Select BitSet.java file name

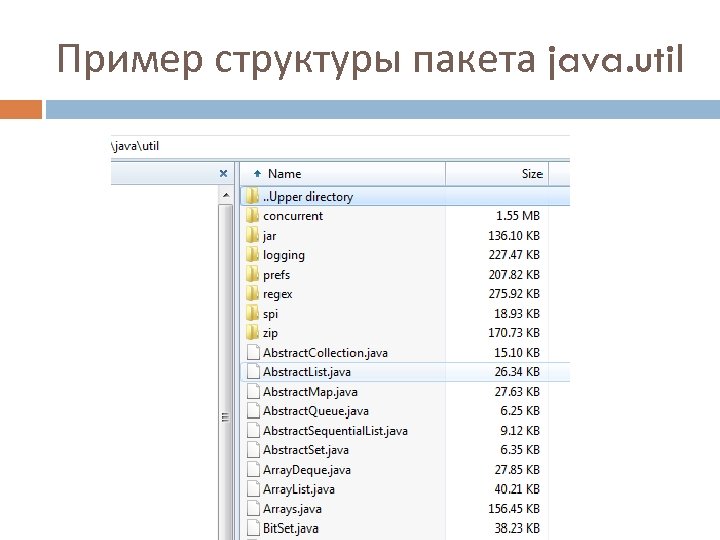pyautogui.click(x=291, y=529)
